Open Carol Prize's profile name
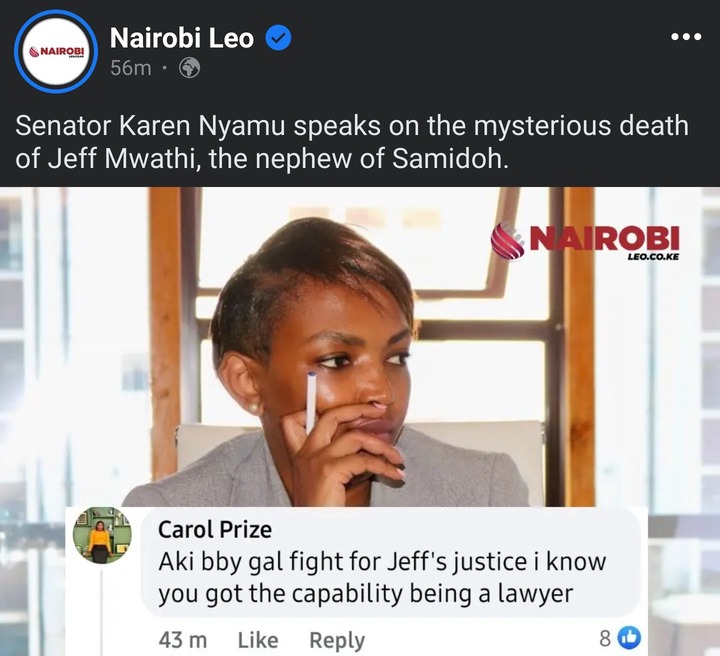Screen dimensions: 720x656 pyautogui.click(x=215, y=529)
